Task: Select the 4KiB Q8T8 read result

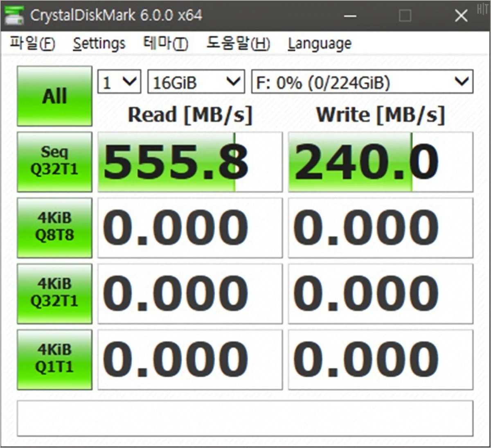Action: pos(190,227)
